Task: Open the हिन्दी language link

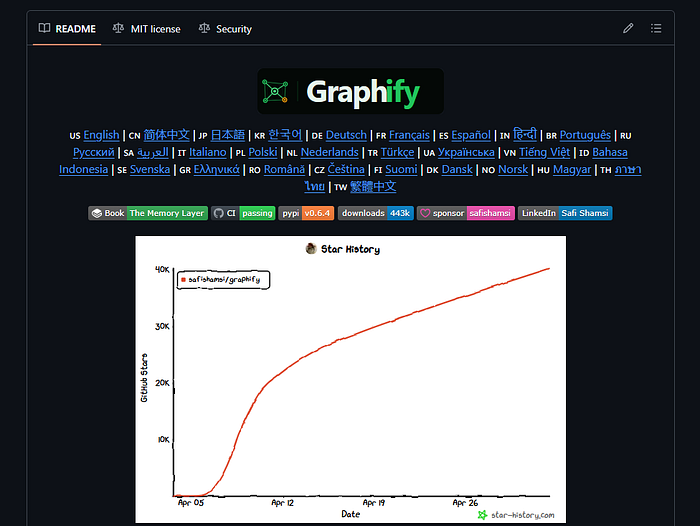Action: 525,135
